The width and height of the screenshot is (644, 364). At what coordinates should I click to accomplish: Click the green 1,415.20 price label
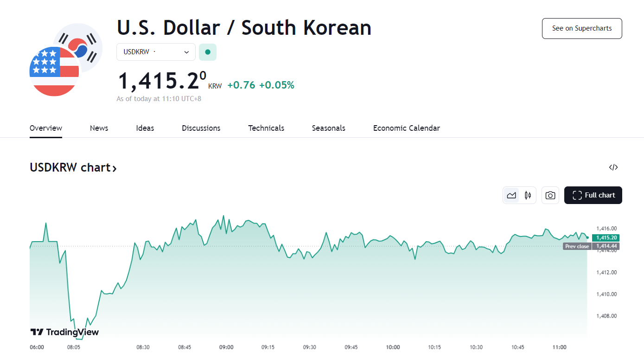pyautogui.click(x=606, y=238)
